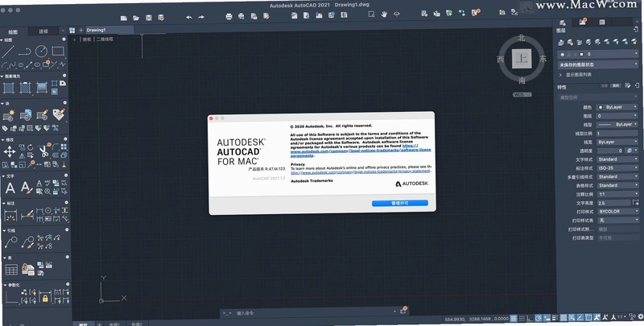Image resolution: width=644 pixels, height=326 pixels.
Task: Click the Edit Block icon with pencil
Action: point(43,114)
